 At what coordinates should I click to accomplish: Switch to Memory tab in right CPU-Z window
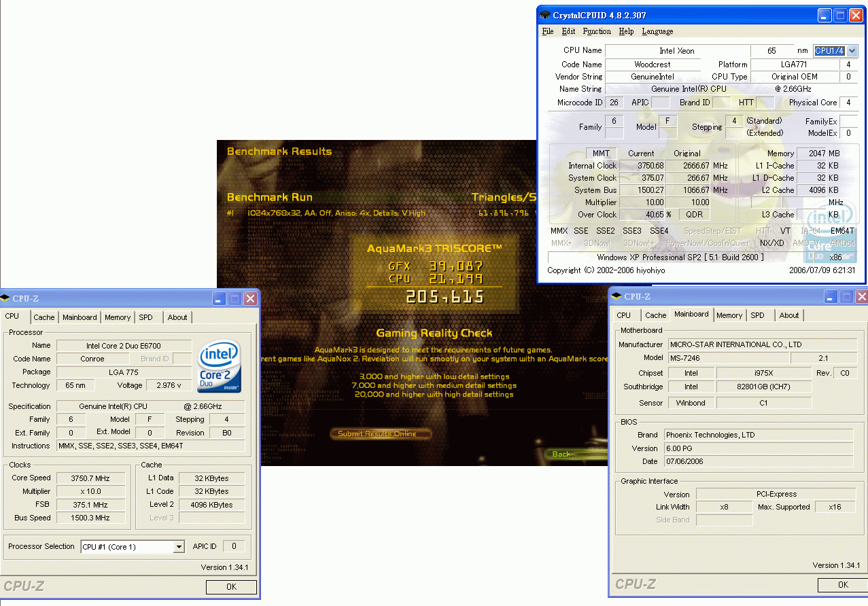pyautogui.click(x=729, y=315)
